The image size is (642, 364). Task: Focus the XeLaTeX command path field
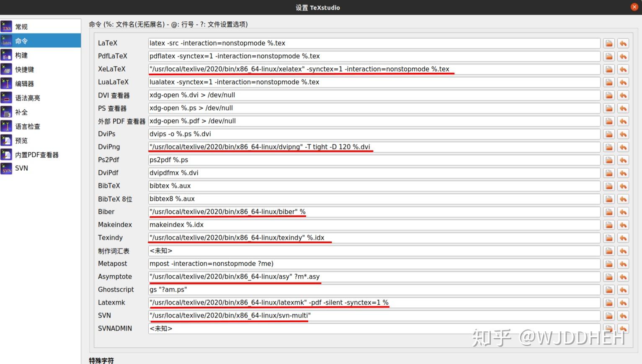pos(374,69)
